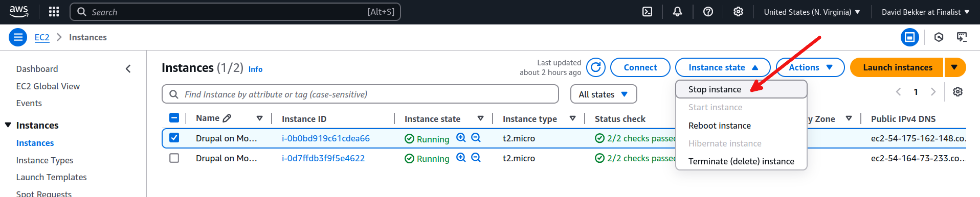Image resolution: width=980 pixels, height=197 pixels.
Task: Collapse the Instance state dropdown
Action: pyautogui.click(x=723, y=67)
